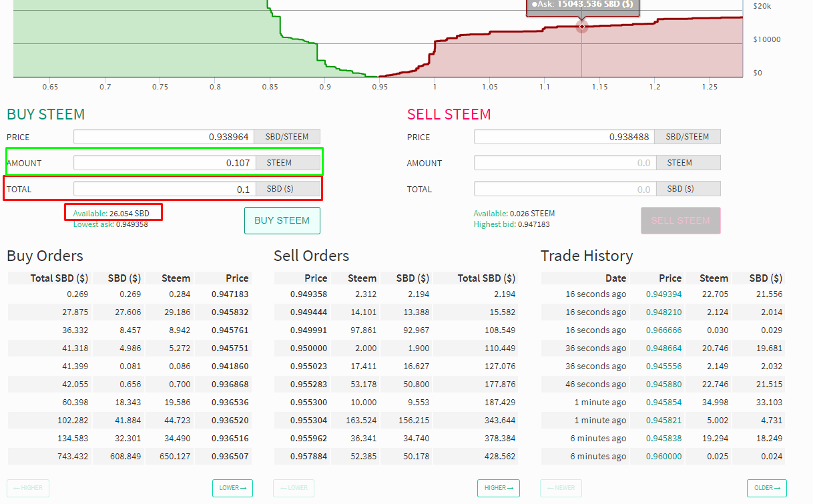Select sell order priced 0.949991

396,330
